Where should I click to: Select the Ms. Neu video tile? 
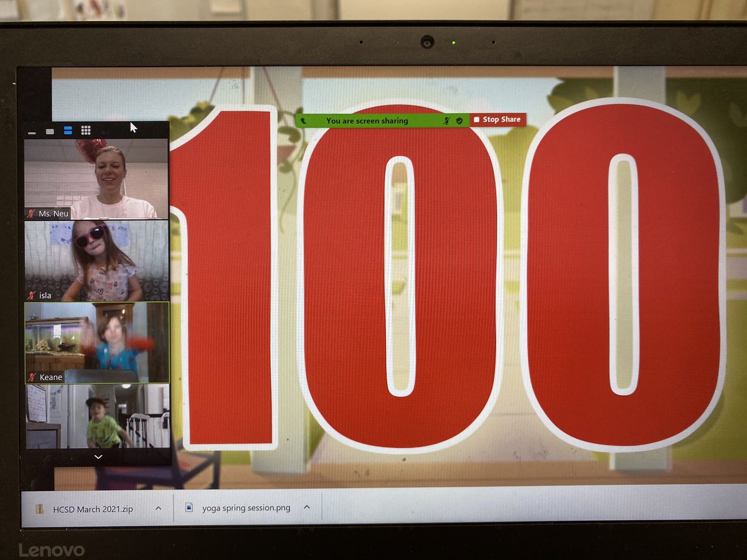[x=96, y=179]
